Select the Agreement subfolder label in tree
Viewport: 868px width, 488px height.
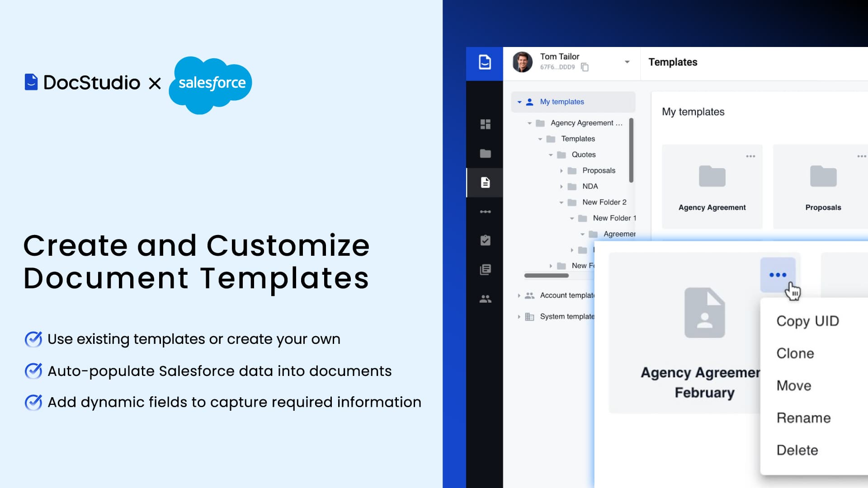pos(619,234)
